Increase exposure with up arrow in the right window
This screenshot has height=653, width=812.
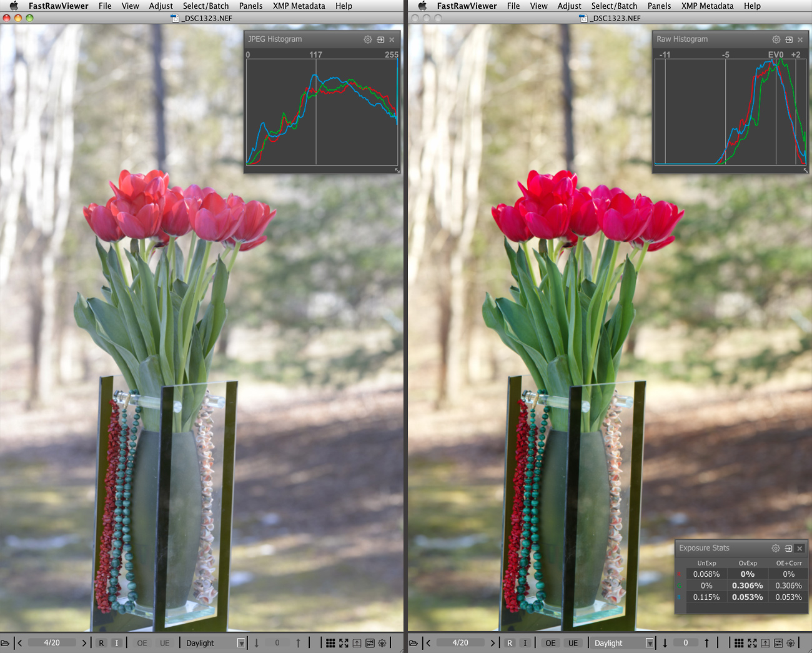[706, 643]
